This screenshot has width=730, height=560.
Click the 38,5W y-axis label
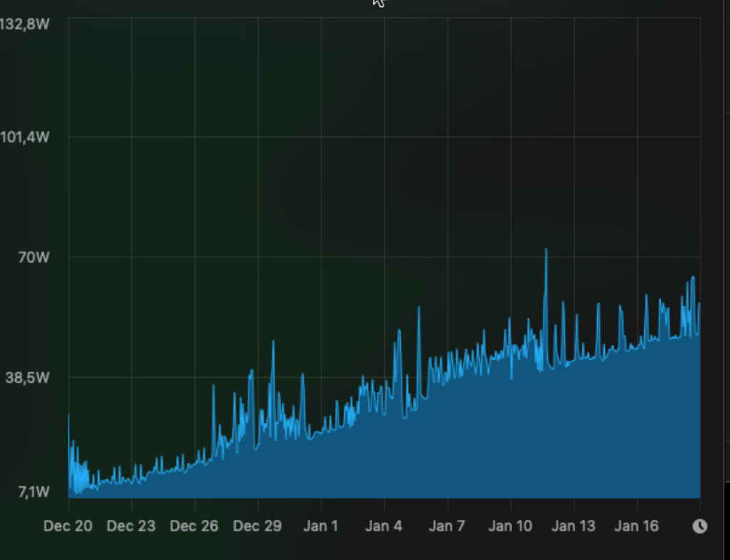pos(28,377)
